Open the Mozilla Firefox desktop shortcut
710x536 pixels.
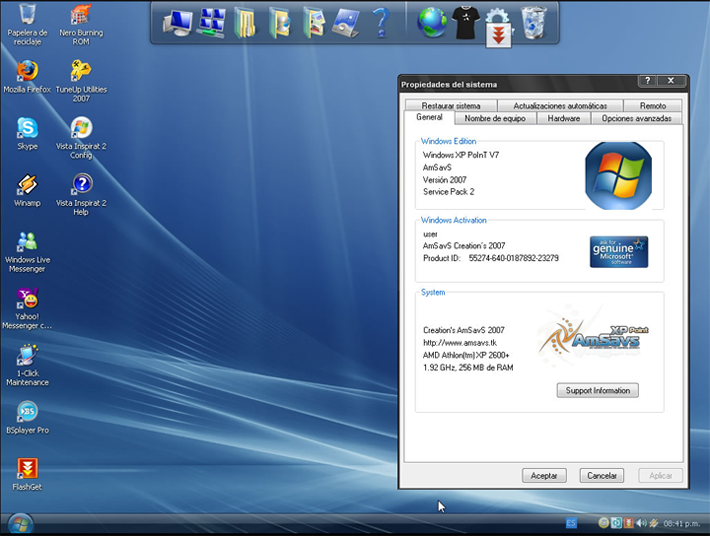point(27,76)
